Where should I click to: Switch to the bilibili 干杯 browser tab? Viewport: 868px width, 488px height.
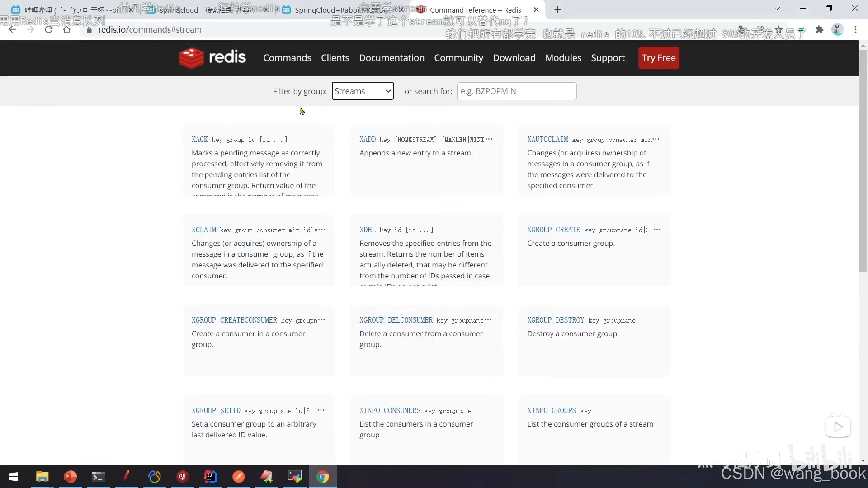click(72, 9)
